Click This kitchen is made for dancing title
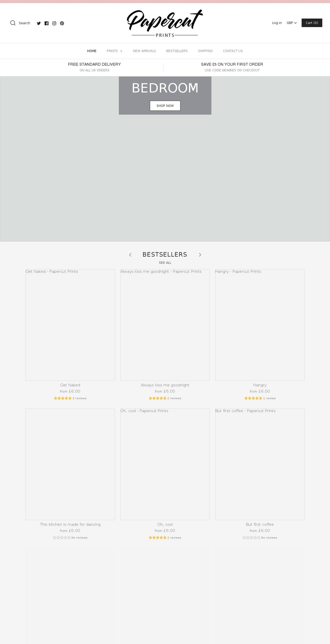The width and height of the screenshot is (330, 644). click(70, 524)
